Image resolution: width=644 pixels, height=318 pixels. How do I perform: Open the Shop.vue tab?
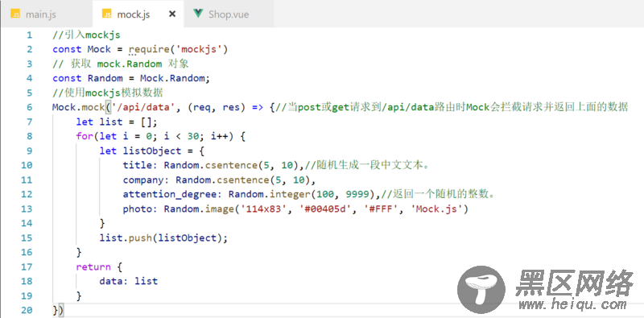pos(229,14)
